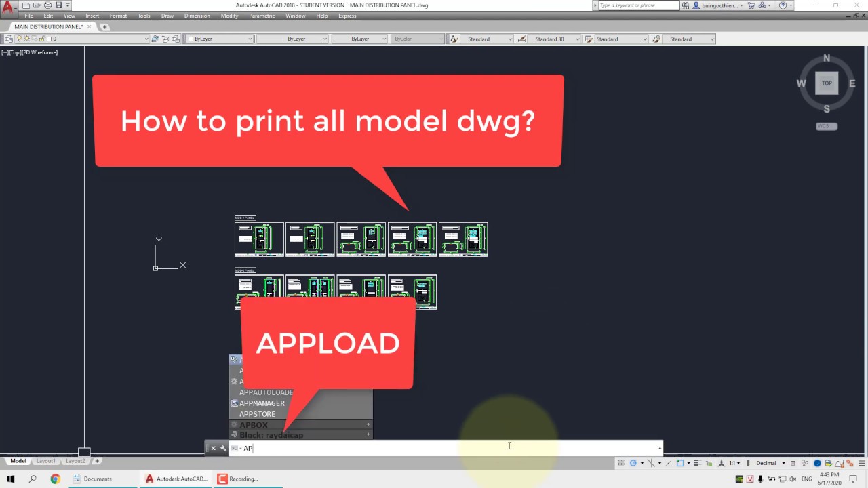868x488 pixels.
Task: Click the Open file icon in Quick Access
Action: click(37, 5)
